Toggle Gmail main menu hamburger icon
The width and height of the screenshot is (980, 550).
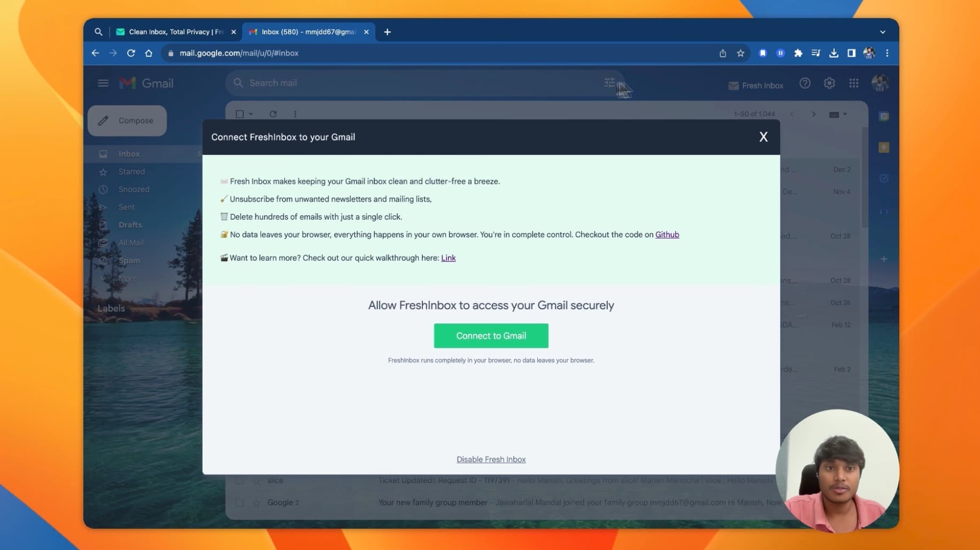[x=103, y=83]
